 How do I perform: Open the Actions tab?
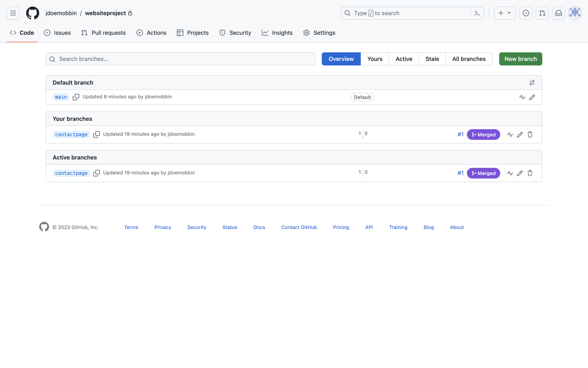point(152,33)
